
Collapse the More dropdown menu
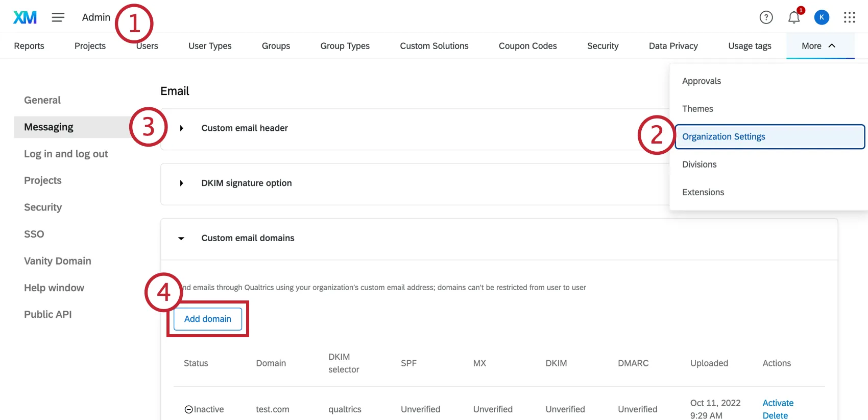[x=819, y=46]
